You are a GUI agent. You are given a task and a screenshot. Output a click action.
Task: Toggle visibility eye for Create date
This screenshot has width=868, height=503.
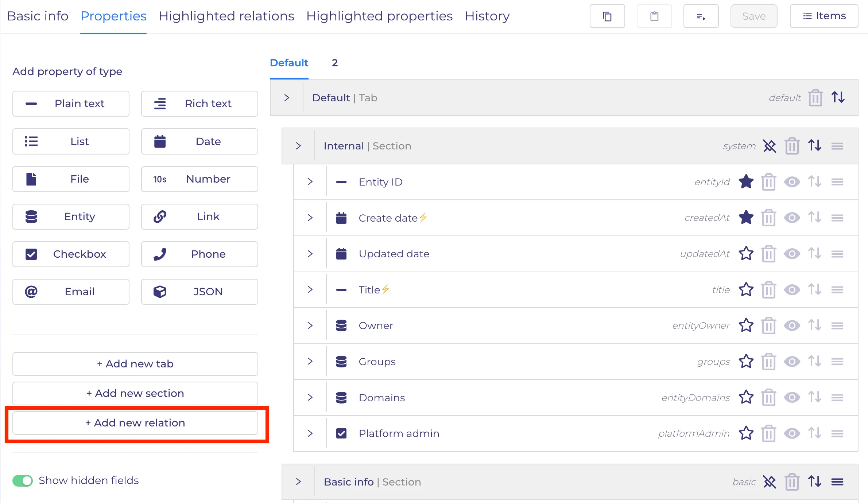point(792,218)
